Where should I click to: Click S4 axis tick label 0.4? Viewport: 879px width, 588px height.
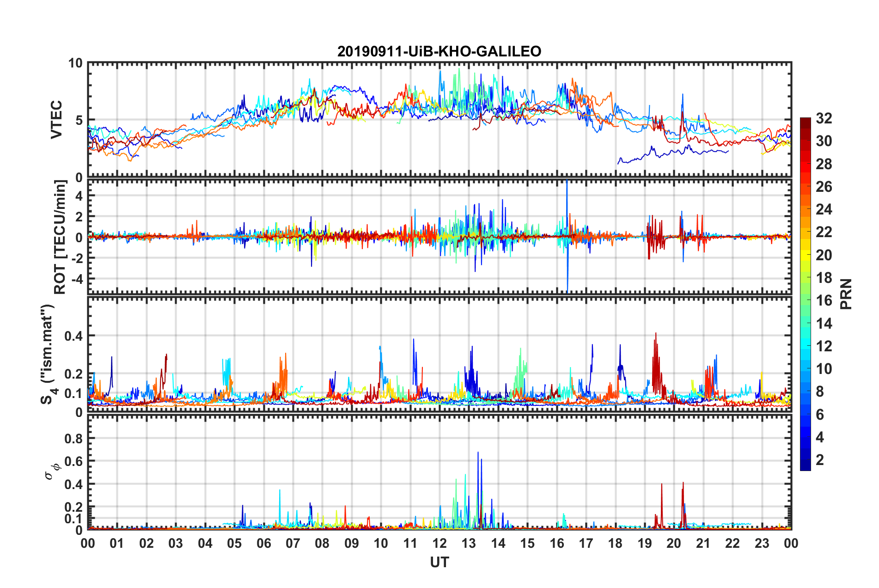click(x=74, y=336)
